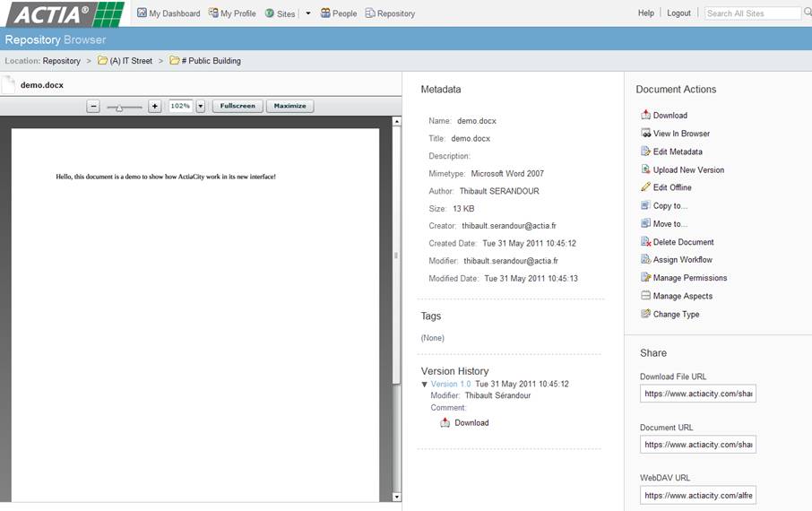This screenshot has height=511, width=812.
Task: Click the Download File URL field
Action: coord(697,394)
